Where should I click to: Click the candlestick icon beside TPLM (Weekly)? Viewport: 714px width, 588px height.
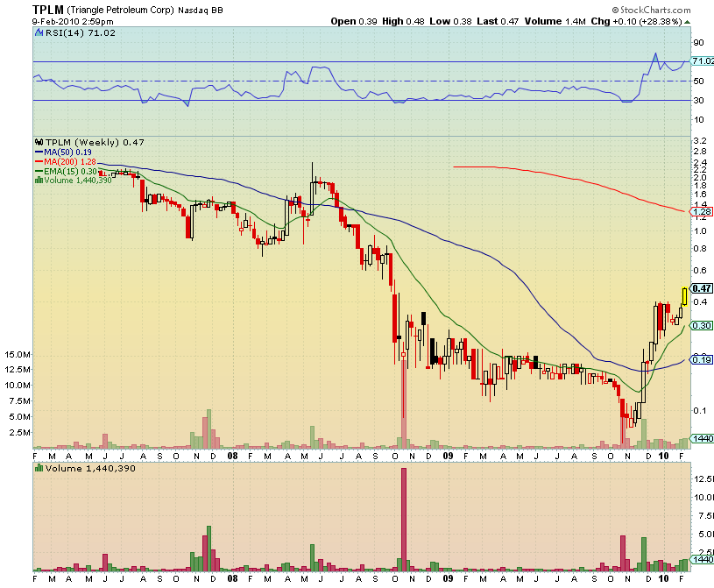click(39, 143)
